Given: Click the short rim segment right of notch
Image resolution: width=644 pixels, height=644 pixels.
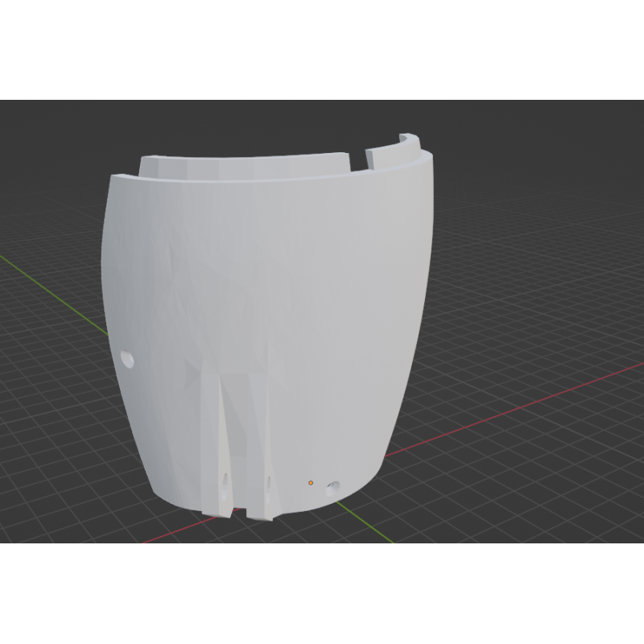Looking at the screenshot, I should (394, 147).
